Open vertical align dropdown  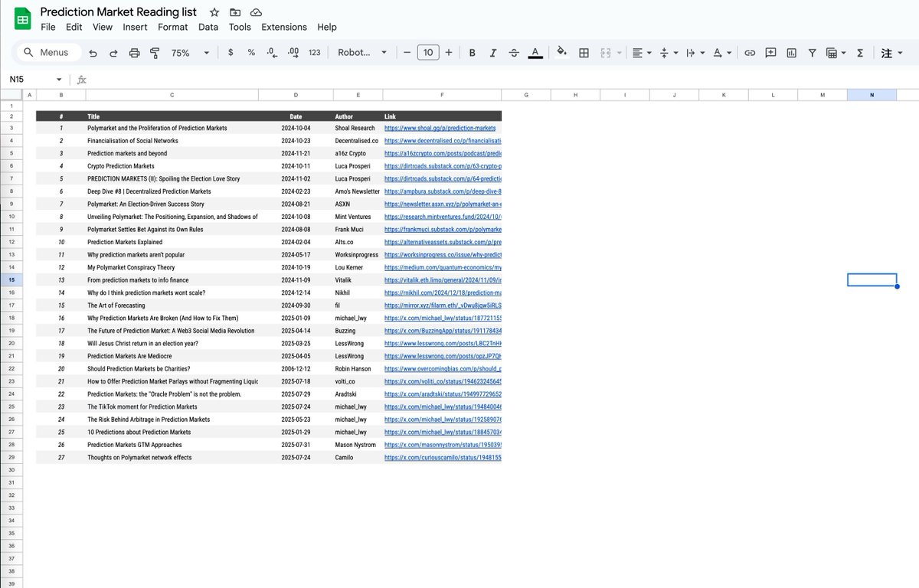coord(668,53)
